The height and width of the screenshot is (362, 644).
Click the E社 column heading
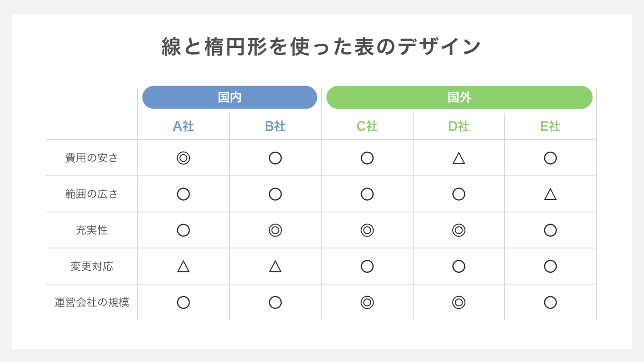click(x=550, y=126)
